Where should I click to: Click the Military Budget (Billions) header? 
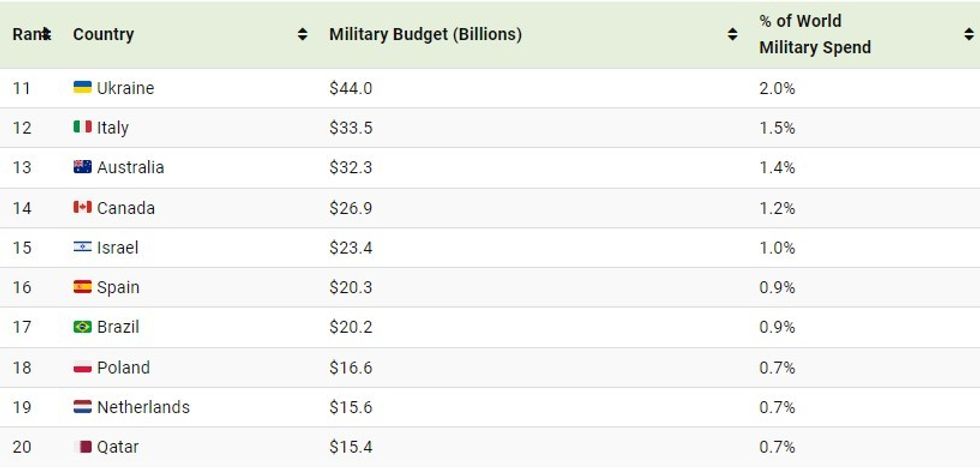[425, 35]
